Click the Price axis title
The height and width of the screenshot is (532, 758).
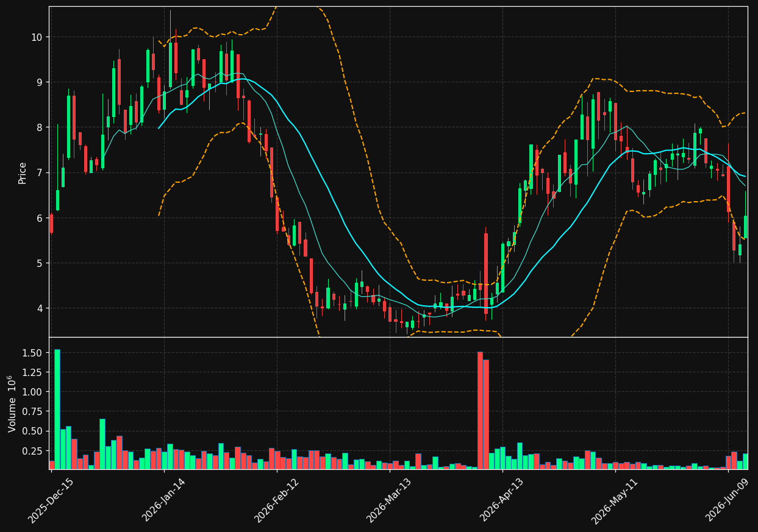tap(23, 172)
